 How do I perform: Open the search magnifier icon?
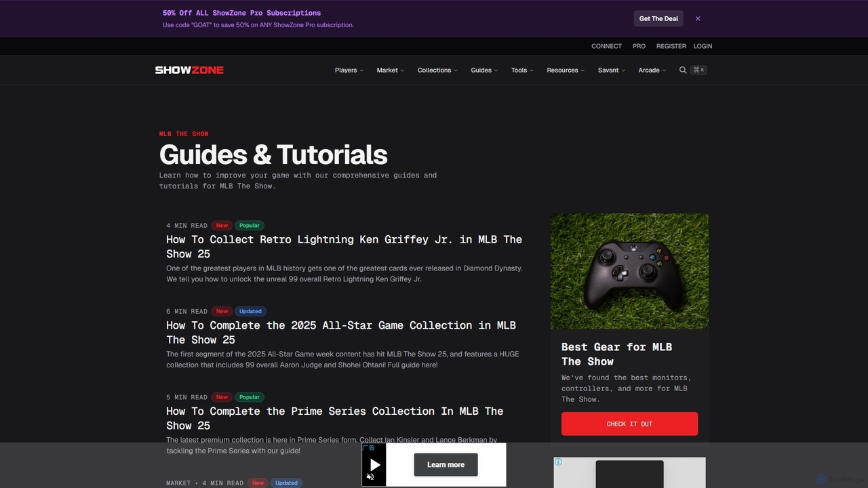point(683,70)
